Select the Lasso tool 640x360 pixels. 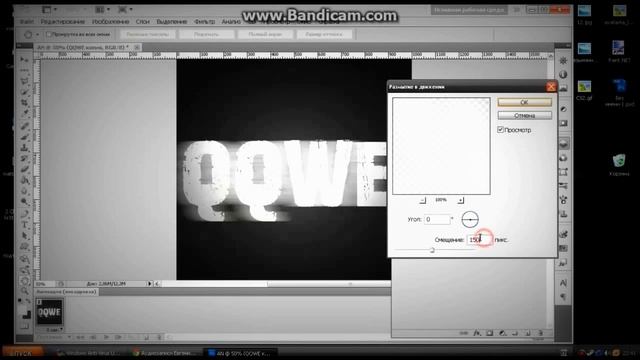click(x=24, y=81)
